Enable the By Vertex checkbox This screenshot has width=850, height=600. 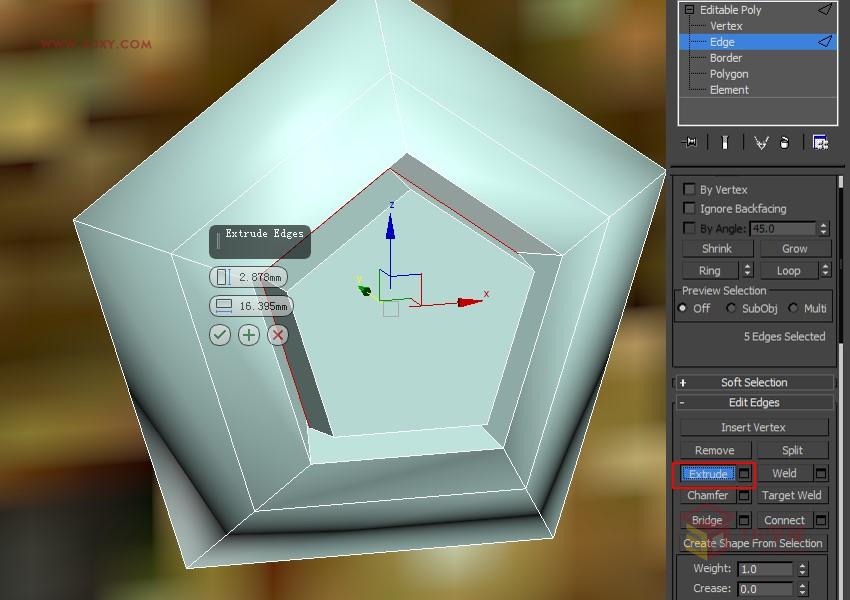click(x=689, y=187)
